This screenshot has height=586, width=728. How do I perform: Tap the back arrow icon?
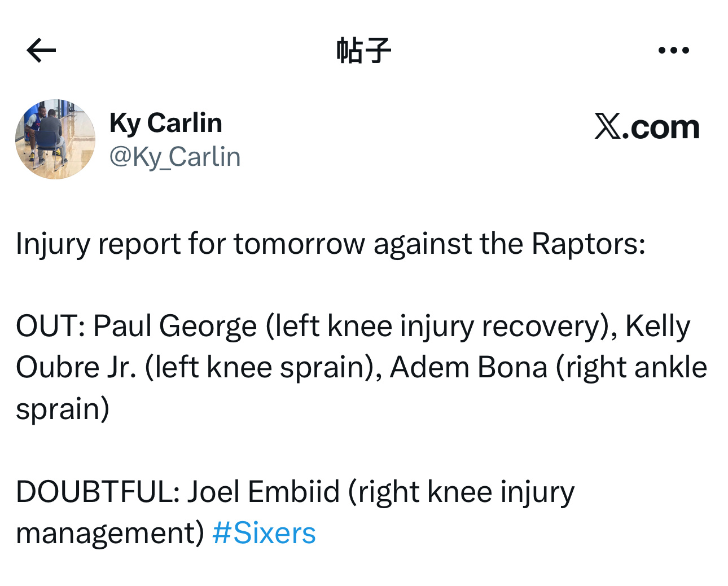point(41,51)
